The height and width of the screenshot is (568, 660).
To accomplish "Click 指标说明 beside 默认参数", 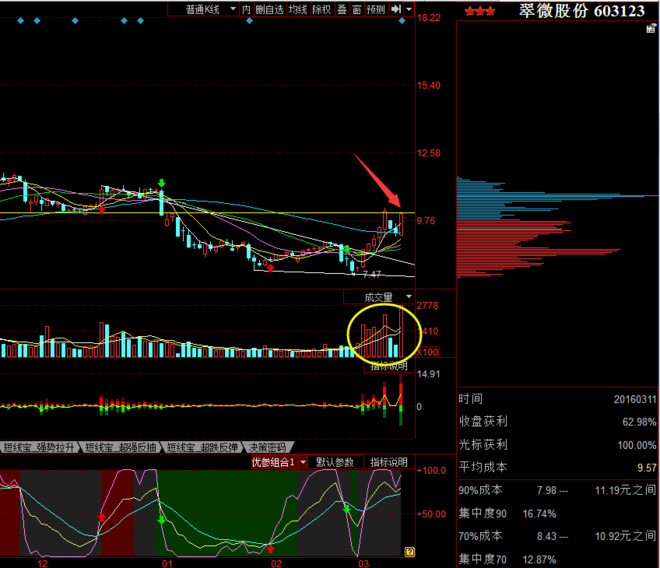I will (389, 462).
